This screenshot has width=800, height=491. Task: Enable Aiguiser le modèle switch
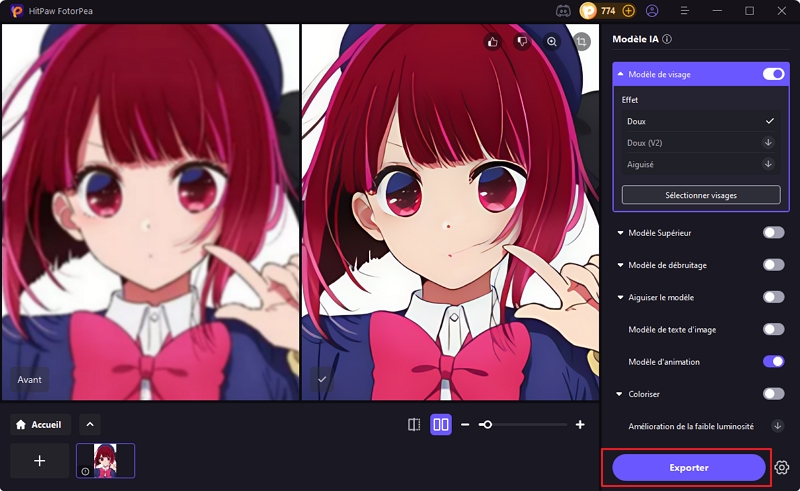pyautogui.click(x=773, y=297)
